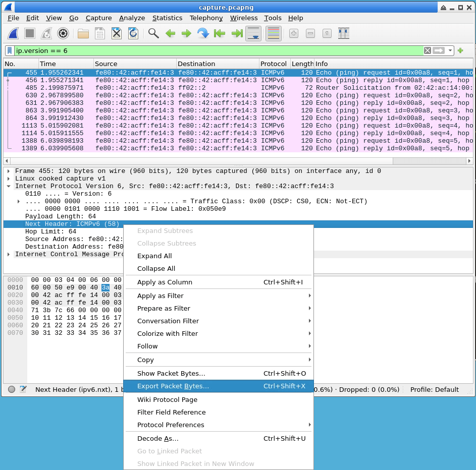
Task: Expand Linux cooked capture v1 node
Action: (9, 179)
